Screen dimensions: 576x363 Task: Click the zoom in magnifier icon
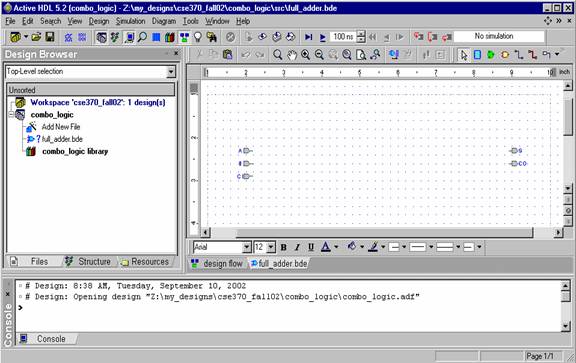(x=305, y=55)
